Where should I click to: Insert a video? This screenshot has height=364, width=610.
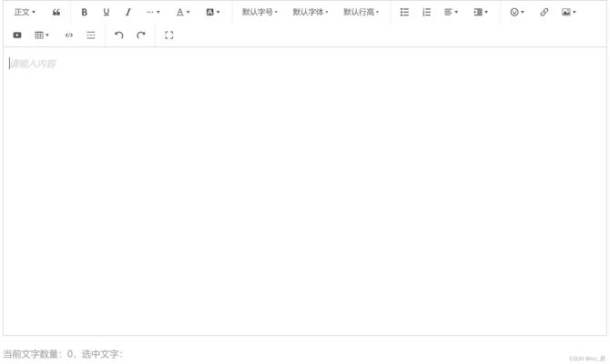(17, 35)
